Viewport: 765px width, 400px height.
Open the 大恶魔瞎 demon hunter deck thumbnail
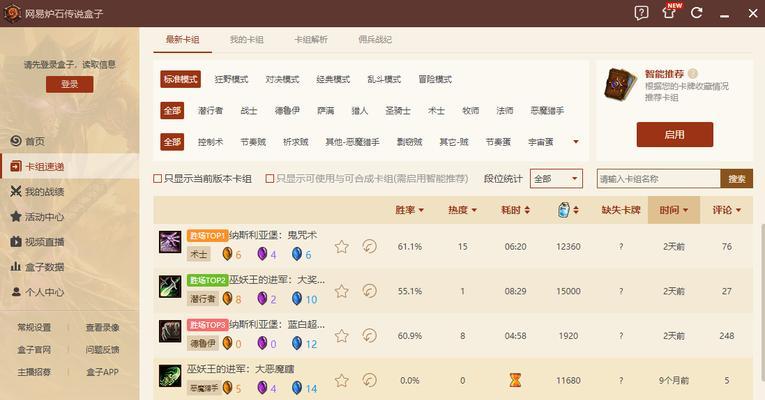tap(170, 376)
